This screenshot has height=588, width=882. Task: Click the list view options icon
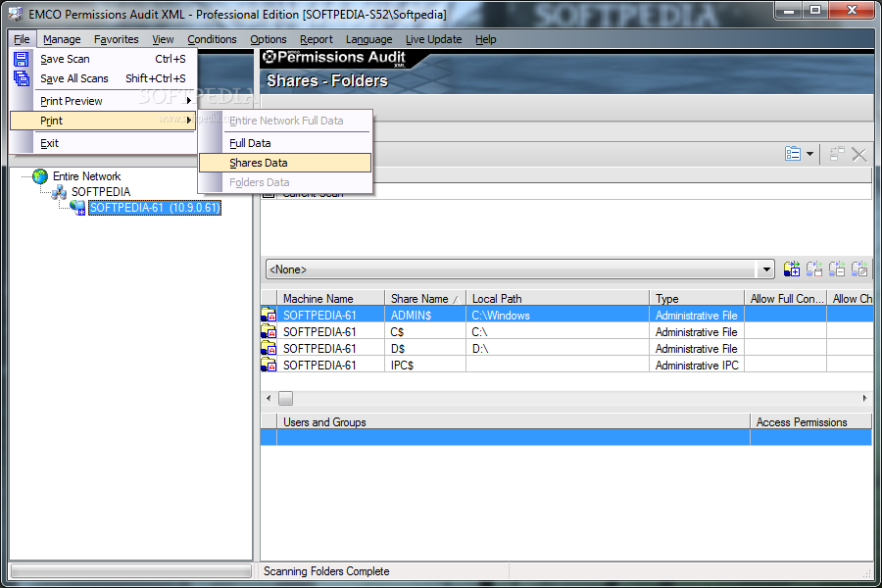793,154
